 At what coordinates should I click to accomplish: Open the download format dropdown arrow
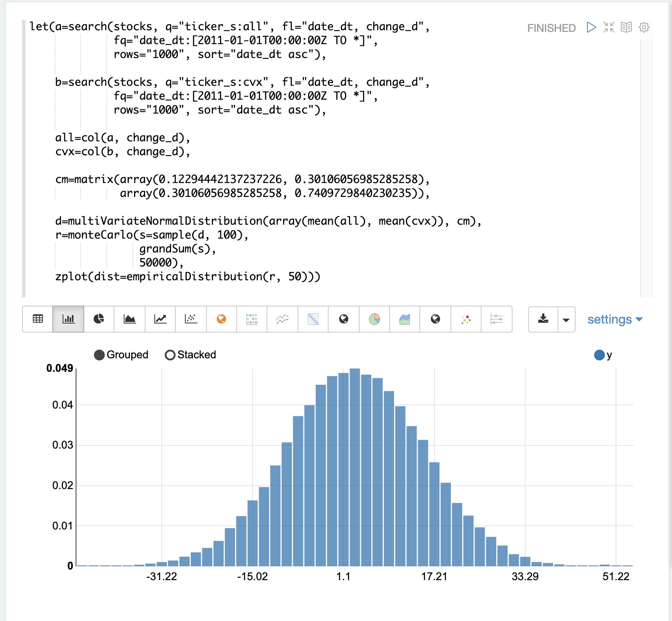pyautogui.click(x=566, y=319)
